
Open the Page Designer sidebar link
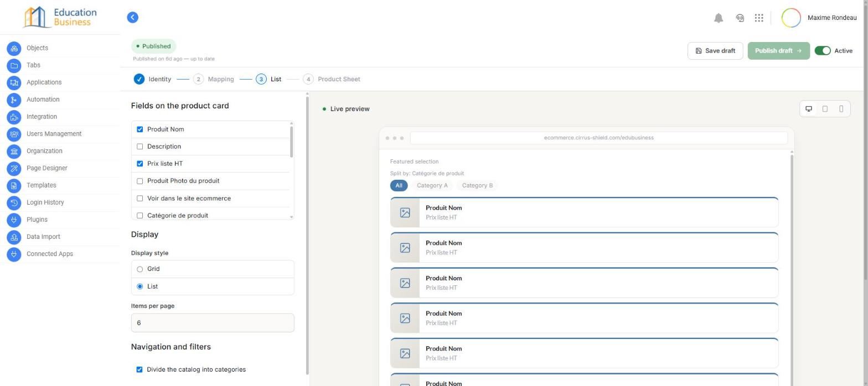pyautogui.click(x=46, y=168)
